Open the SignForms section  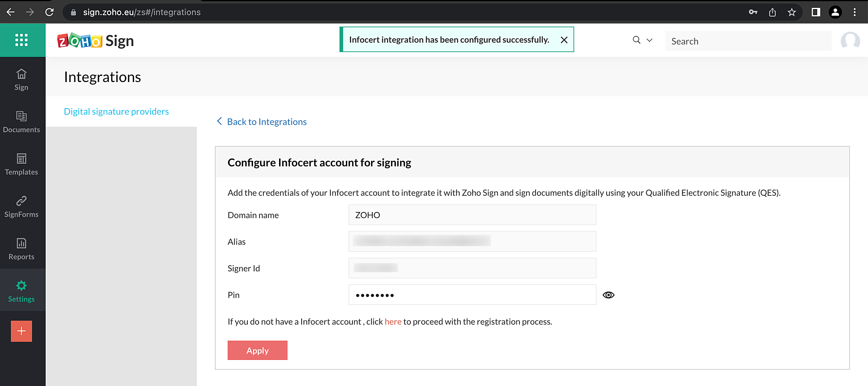pos(21,207)
